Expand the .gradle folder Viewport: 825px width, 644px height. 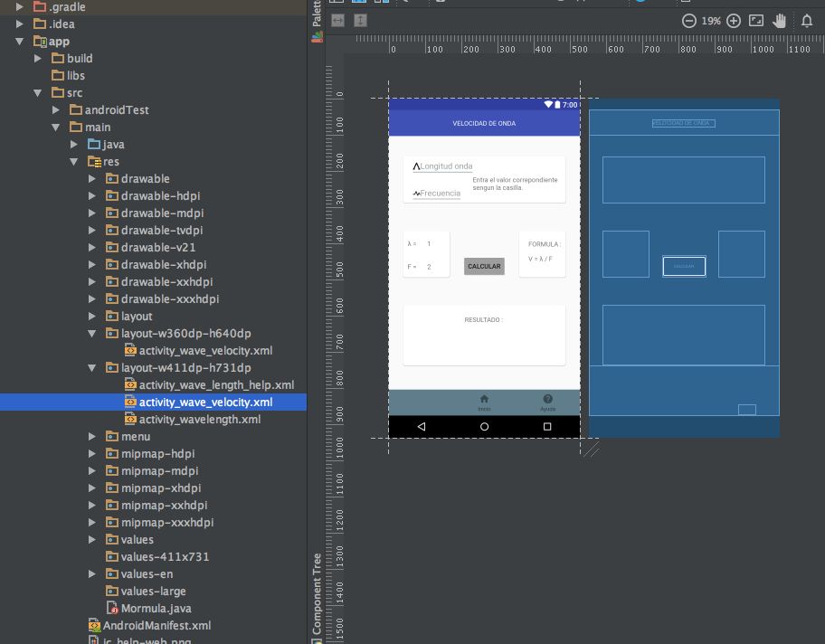point(20,7)
